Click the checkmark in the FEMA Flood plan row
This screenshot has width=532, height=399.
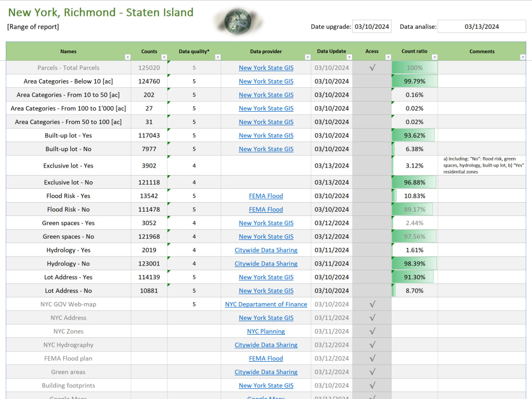[372, 358]
